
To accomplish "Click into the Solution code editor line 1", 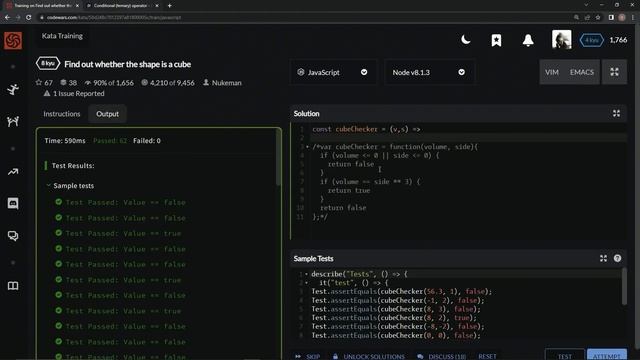I will 469,129.
